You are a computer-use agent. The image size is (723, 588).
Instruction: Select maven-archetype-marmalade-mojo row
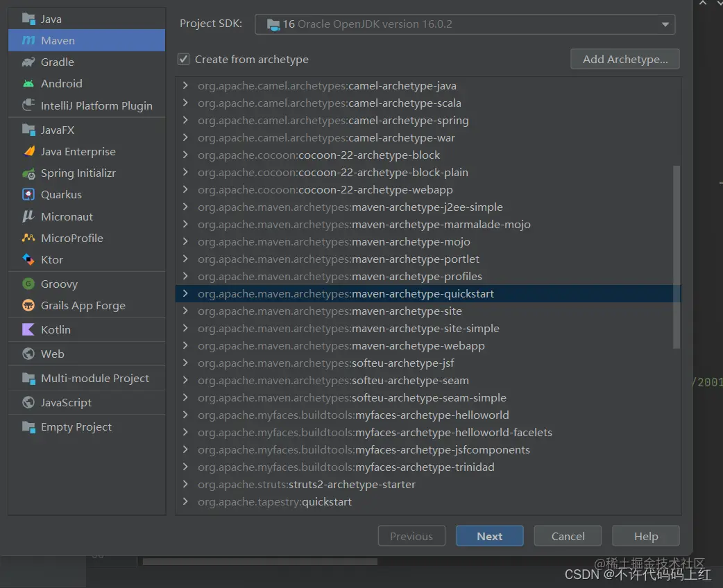(x=428, y=225)
